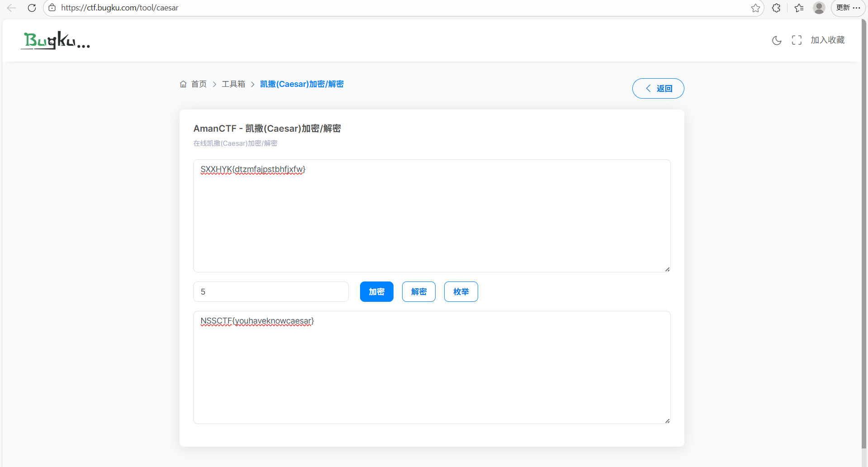Click the page vertical scrollbar

tap(864, 233)
